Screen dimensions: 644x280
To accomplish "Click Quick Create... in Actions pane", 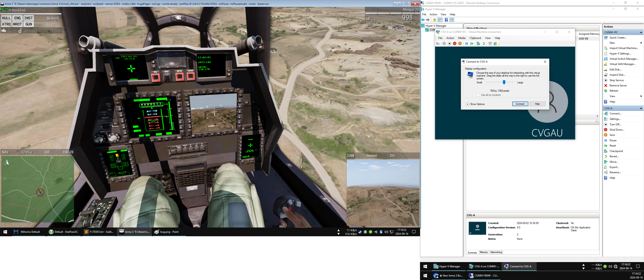I will (618, 37).
